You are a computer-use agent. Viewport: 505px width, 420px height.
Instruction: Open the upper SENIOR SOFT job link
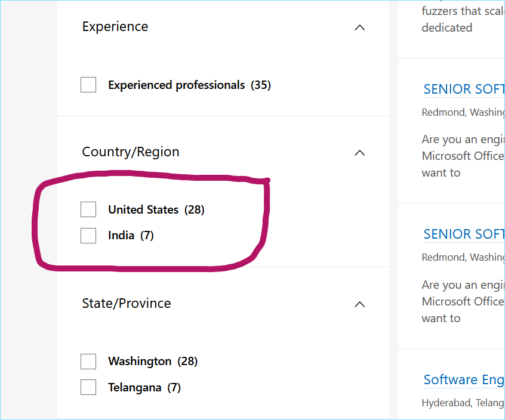tap(464, 89)
